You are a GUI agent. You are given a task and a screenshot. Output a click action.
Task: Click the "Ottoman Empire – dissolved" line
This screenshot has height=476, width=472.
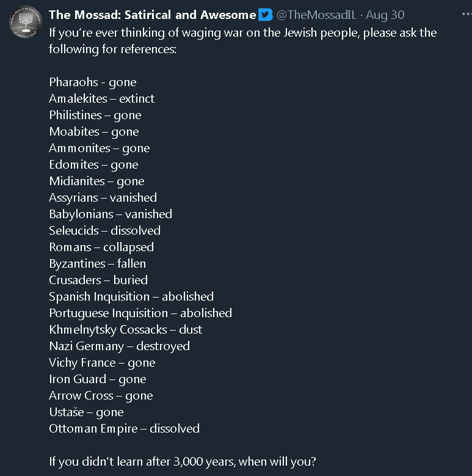(124, 428)
